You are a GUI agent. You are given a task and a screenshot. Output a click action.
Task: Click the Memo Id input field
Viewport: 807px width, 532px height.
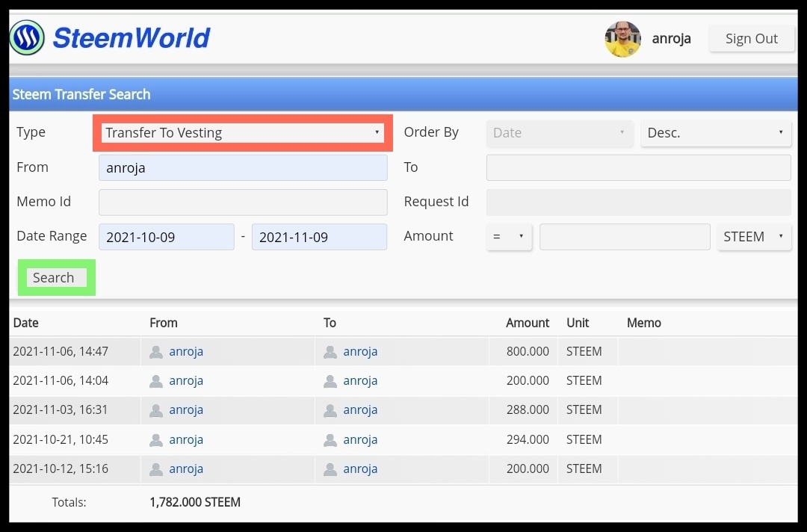pyautogui.click(x=243, y=202)
